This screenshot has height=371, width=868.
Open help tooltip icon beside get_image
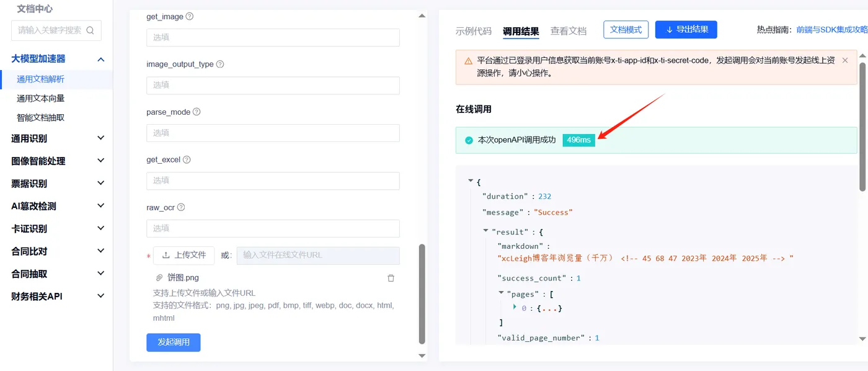190,17
